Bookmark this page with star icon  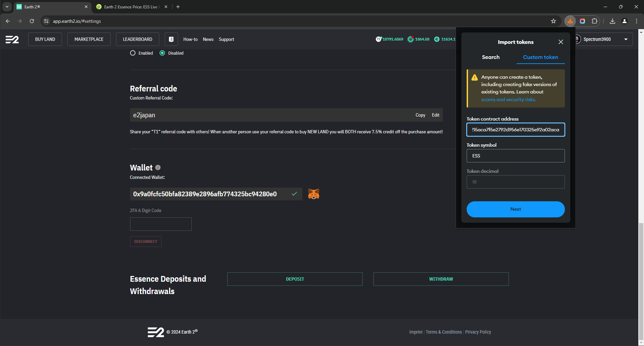[553, 21]
